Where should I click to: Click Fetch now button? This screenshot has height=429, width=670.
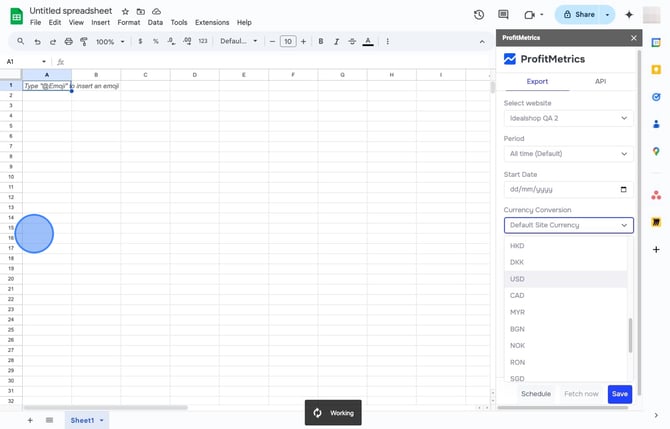tap(581, 394)
